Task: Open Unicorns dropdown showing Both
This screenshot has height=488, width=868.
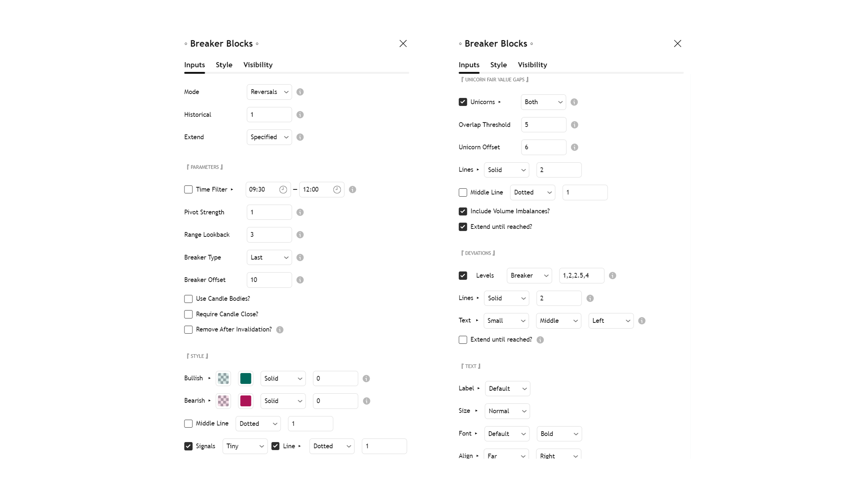Action: 543,102
